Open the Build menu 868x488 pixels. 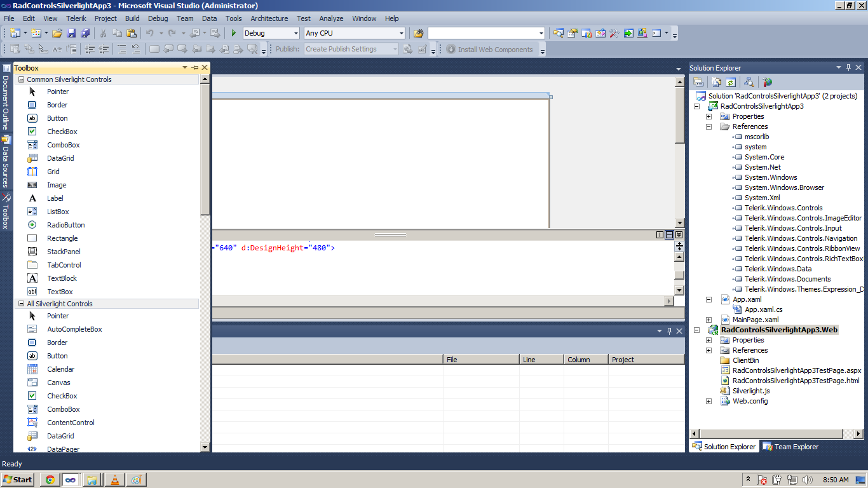point(132,18)
